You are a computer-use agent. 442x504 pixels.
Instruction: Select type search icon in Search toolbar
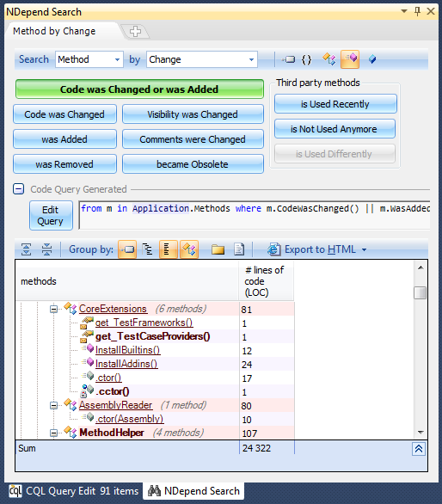point(329,59)
